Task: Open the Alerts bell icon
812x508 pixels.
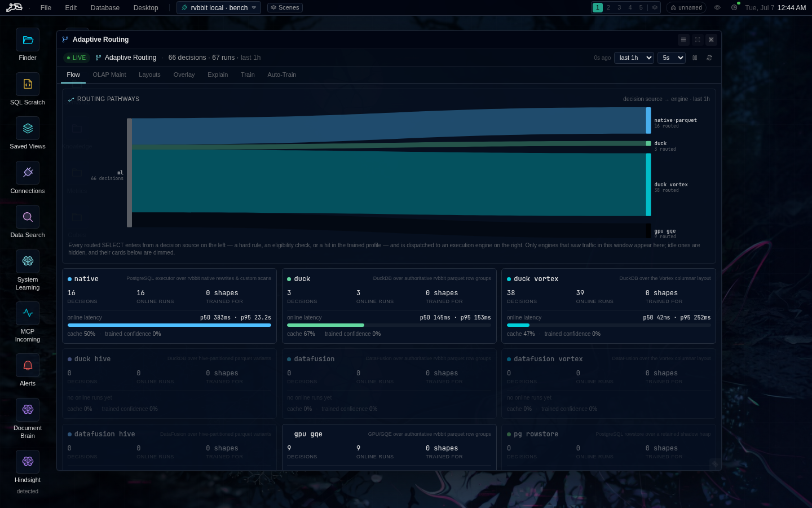Action: pyautogui.click(x=28, y=365)
